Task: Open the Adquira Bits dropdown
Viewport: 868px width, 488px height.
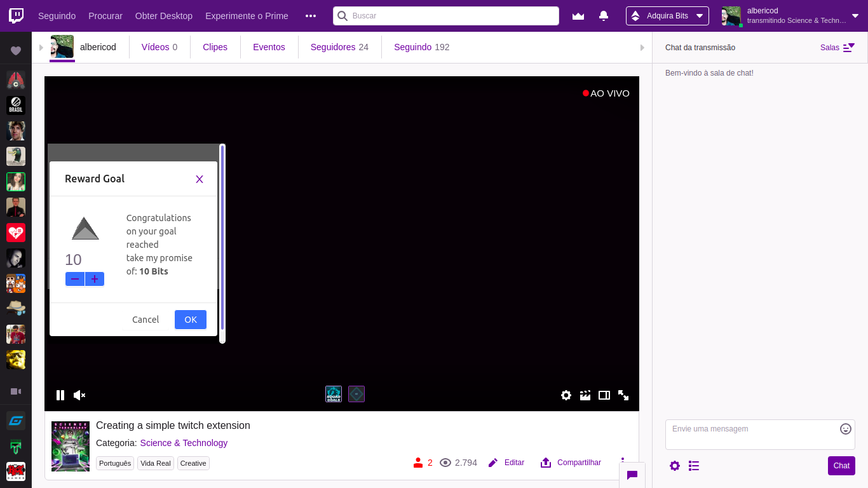Action: pos(667,16)
